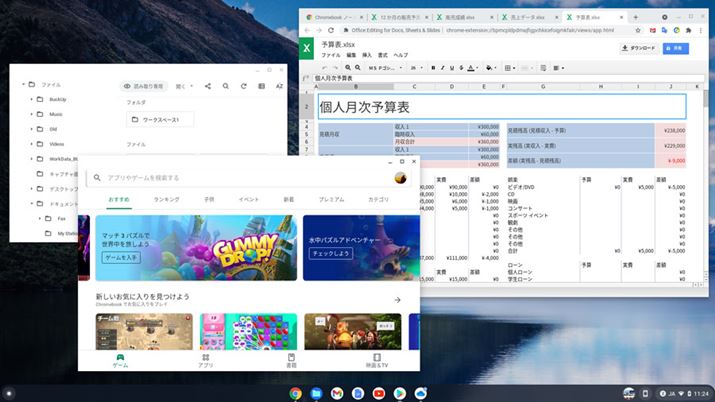Click the arrow next to 新しいお気に入りを見つけよう
The height and width of the screenshot is (402, 715).
click(398, 300)
